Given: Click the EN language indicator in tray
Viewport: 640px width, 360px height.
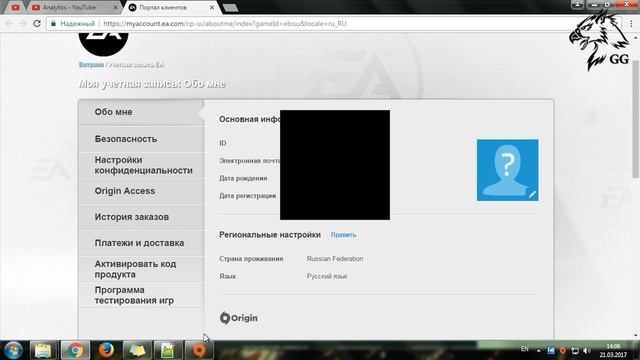Looking at the screenshot, I should [525, 349].
